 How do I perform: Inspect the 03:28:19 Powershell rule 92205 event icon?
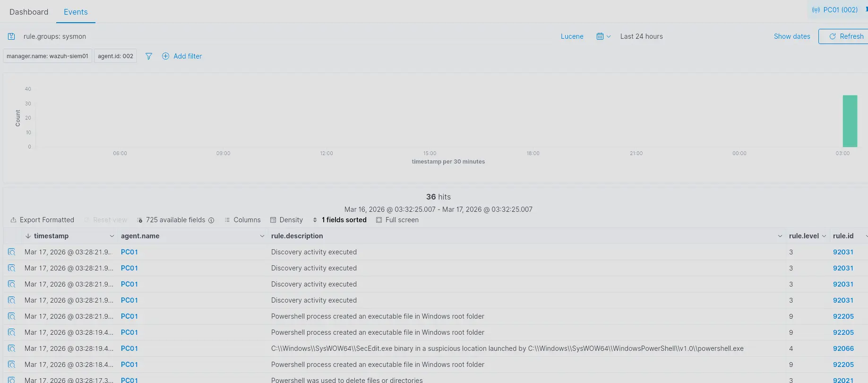pyautogui.click(x=12, y=332)
